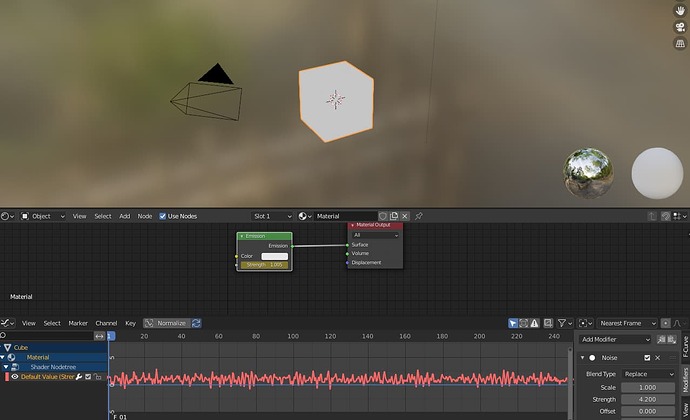Click the parent node tree arrow icon
The image size is (690, 420).
point(652,216)
